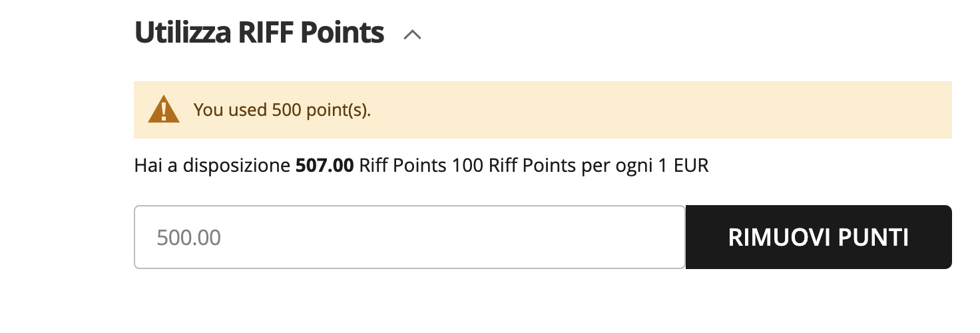Click the 'Hai a disposizione' label text
The height and width of the screenshot is (333, 980).
point(212,166)
